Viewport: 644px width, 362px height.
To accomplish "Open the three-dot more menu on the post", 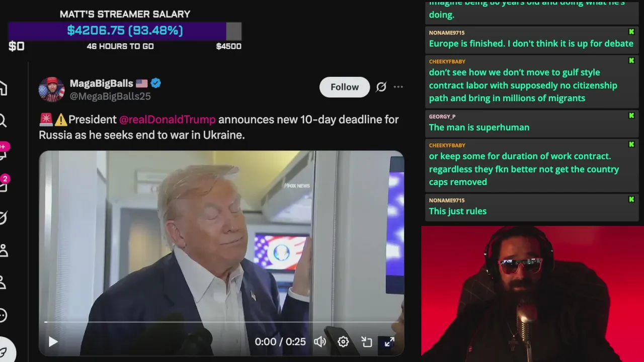I will click(398, 87).
